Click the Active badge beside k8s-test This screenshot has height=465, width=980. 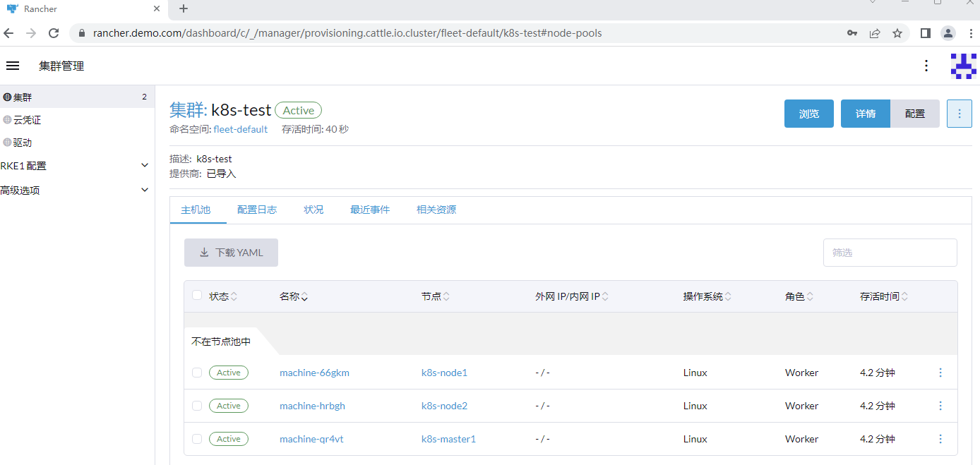tap(298, 110)
